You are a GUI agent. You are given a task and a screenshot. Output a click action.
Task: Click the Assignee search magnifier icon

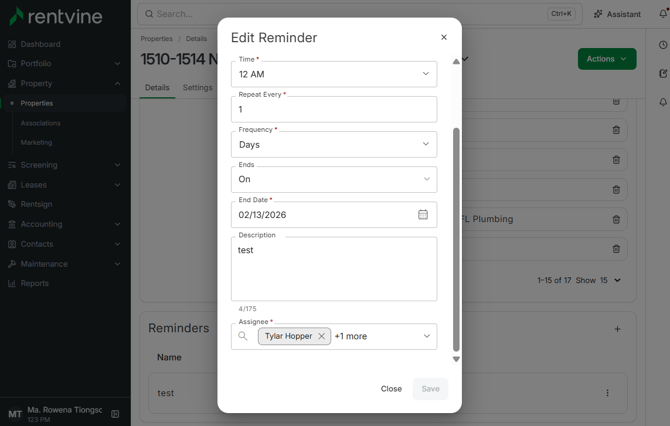click(243, 336)
